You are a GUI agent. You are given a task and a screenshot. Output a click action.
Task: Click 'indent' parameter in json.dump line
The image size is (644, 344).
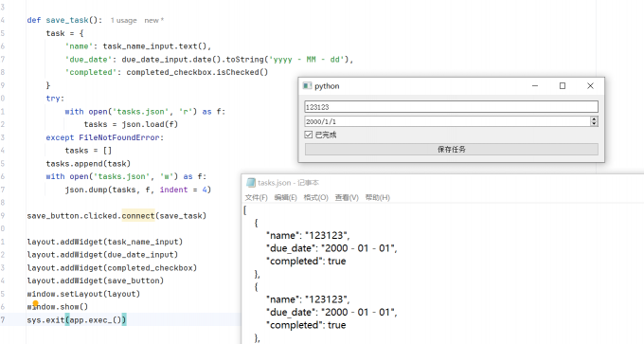[x=173, y=190]
